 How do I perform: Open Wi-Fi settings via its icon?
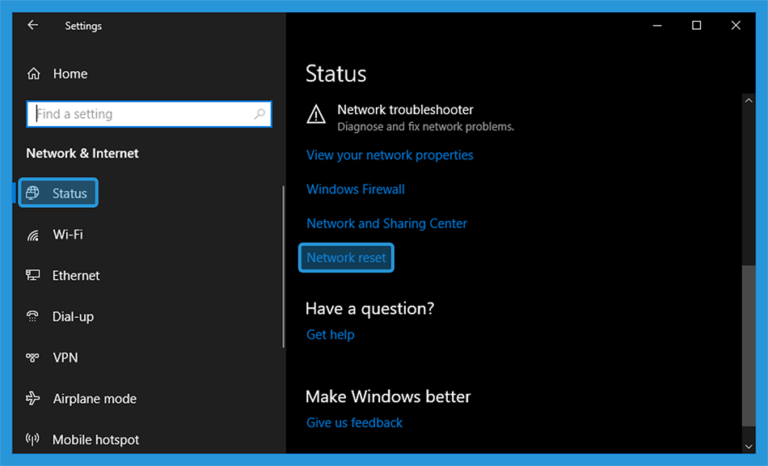click(x=33, y=235)
